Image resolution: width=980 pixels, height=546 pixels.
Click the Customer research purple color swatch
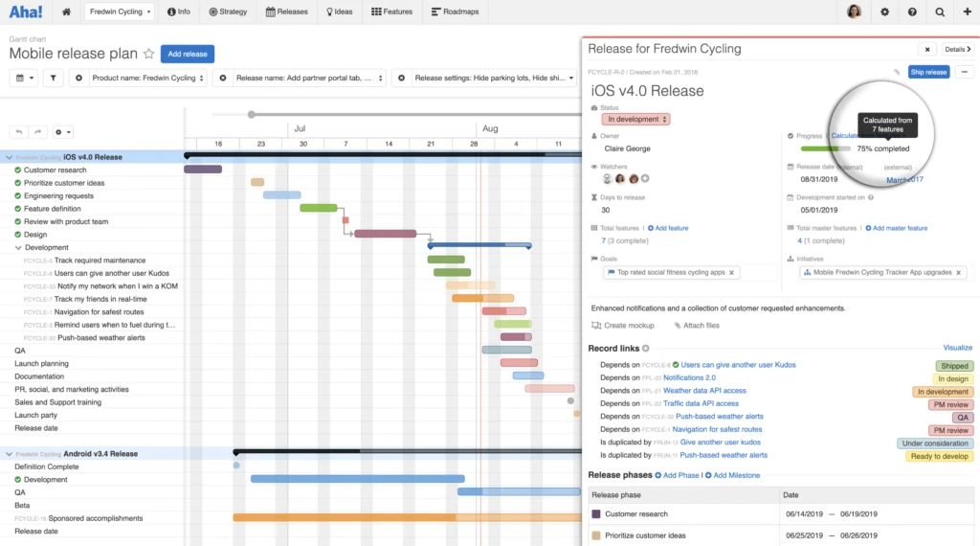click(x=596, y=514)
